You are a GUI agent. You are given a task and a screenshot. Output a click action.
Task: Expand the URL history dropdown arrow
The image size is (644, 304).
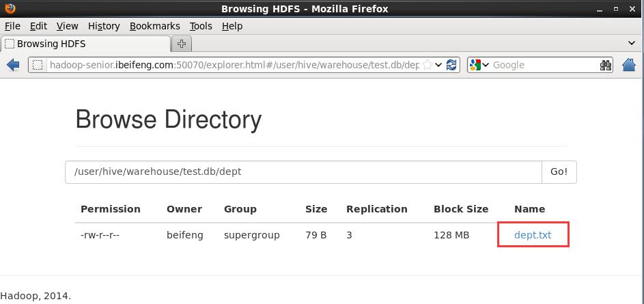pyautogui.click(x=438, y=65)
